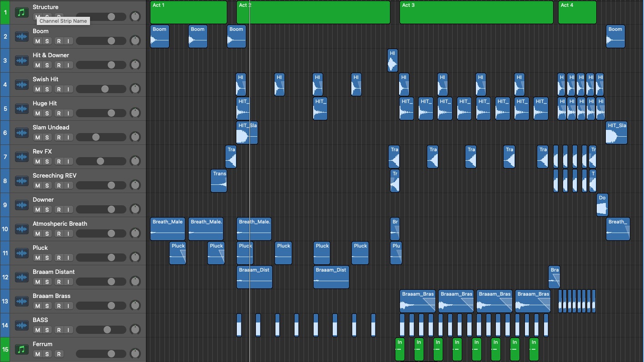Click the Atmoshperic Breath volume slider
The image size is (644, 362).
point(101,233)
